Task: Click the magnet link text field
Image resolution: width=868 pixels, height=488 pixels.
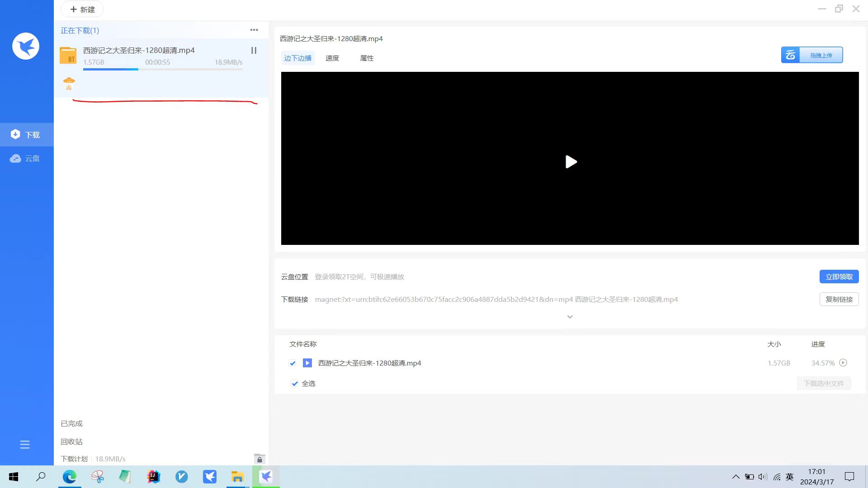Action: click(x=496, y=299)
